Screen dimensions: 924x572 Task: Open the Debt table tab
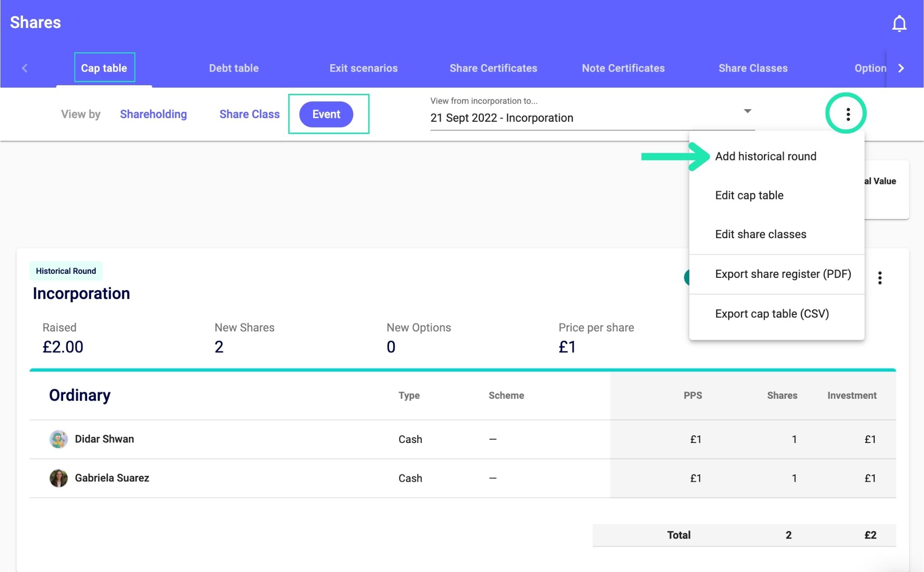234,68
